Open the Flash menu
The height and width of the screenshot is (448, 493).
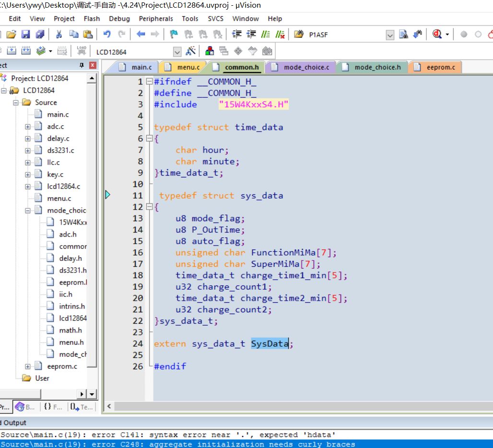tap(92, 19)
